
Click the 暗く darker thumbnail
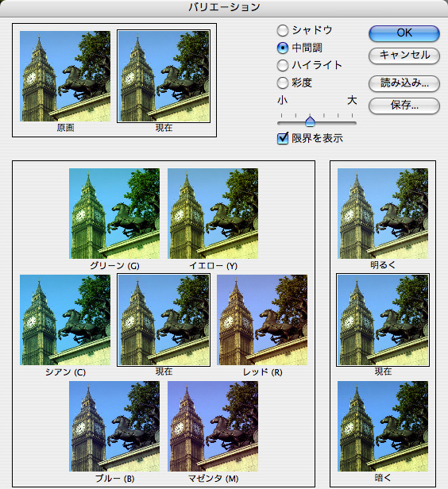(x=383, y=426)
